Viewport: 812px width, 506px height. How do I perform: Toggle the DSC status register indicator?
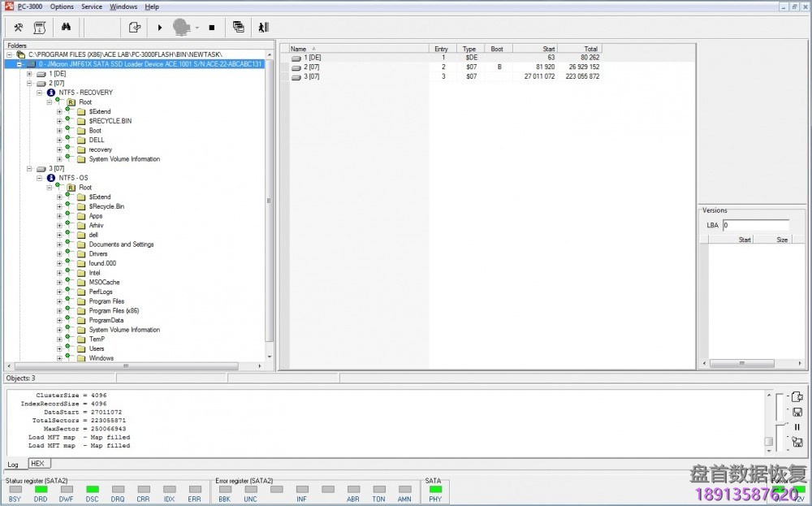(x=91, y=488)
